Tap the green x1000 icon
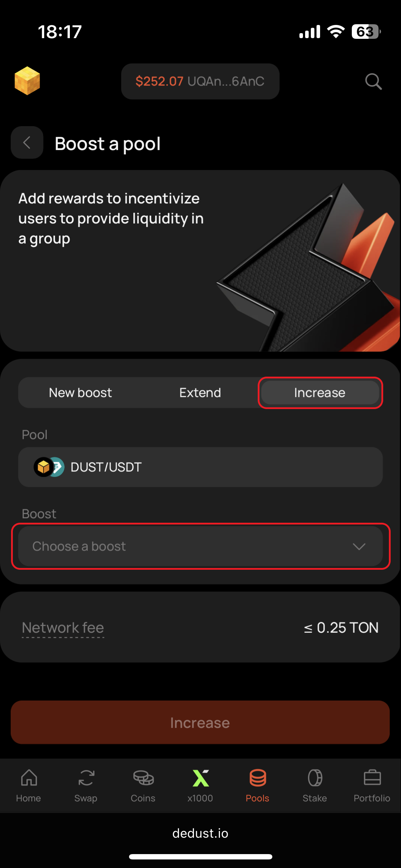401x868 pixels. click(x=201, y=778)
